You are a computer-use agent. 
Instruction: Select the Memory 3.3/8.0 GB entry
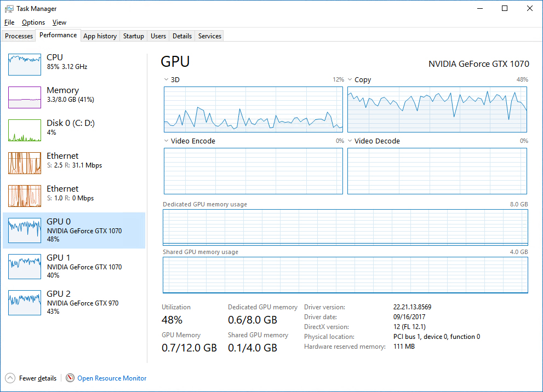tap(74, 97)
